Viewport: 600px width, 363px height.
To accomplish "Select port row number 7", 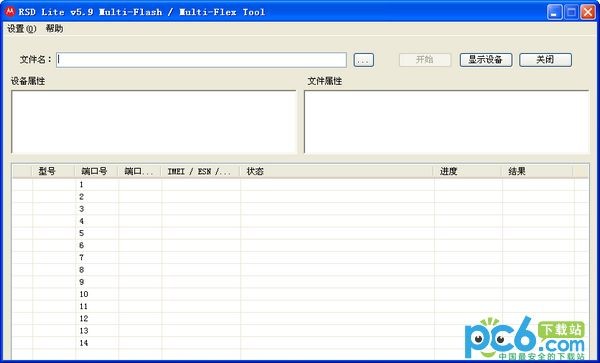I will [300, 257].
